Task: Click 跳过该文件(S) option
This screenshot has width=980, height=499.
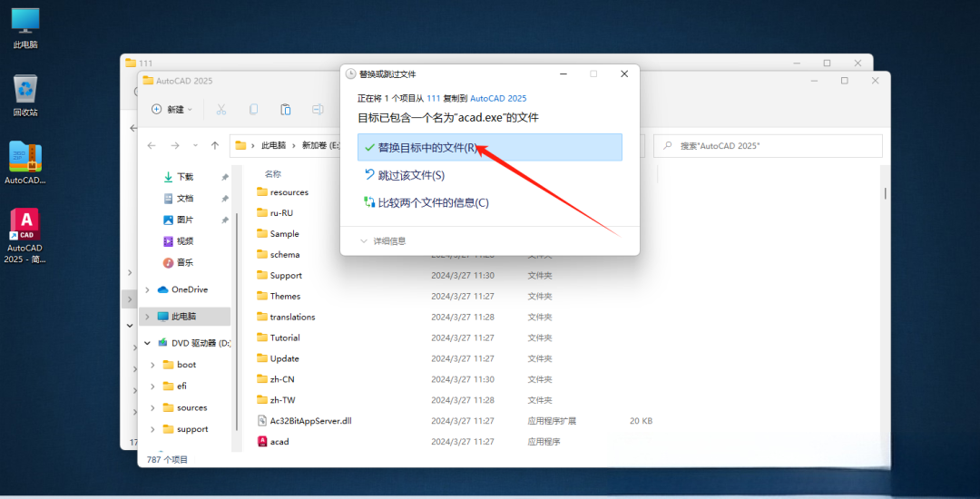Action: click(x=490, y=175)
